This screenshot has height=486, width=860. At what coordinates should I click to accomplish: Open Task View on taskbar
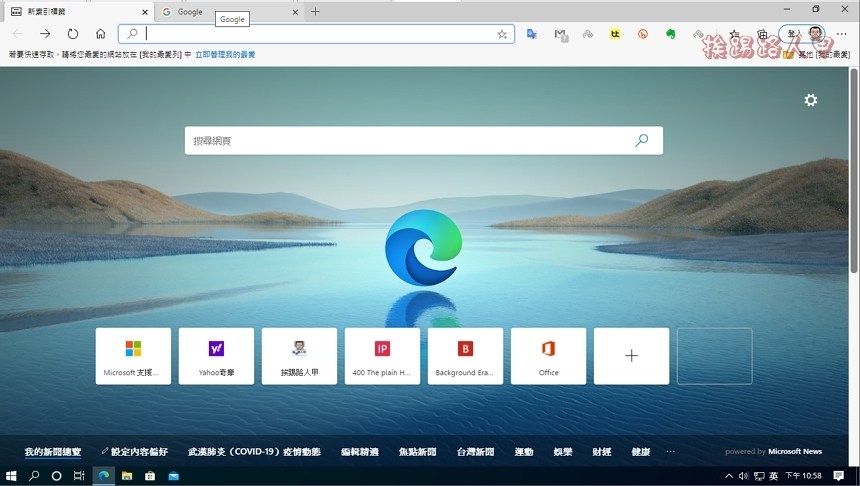click(x=80, y=476)
